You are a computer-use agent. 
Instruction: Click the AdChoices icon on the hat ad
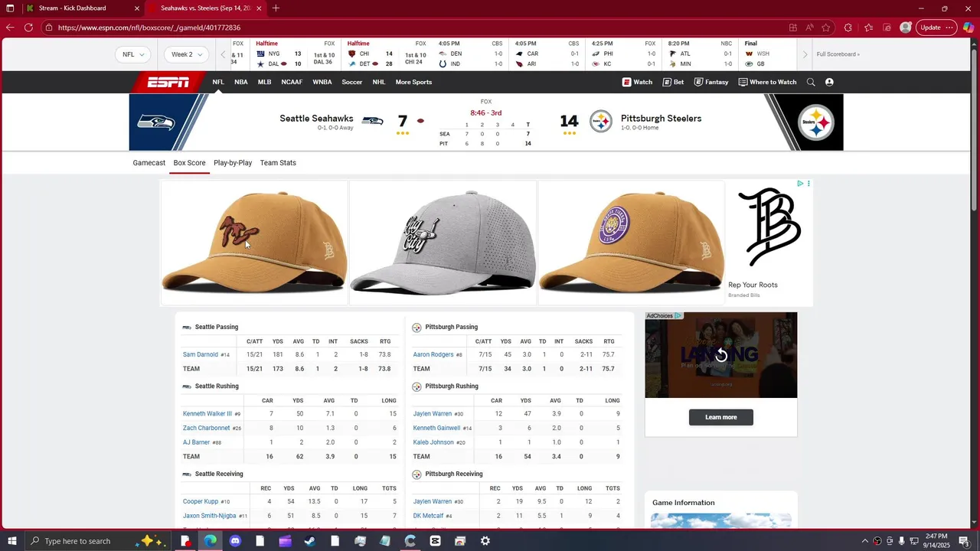(800, 184)
